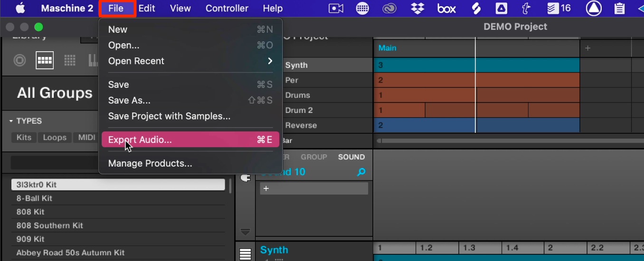Open the View menu
The width and height of the screenshot is (644, 261).
180,8
